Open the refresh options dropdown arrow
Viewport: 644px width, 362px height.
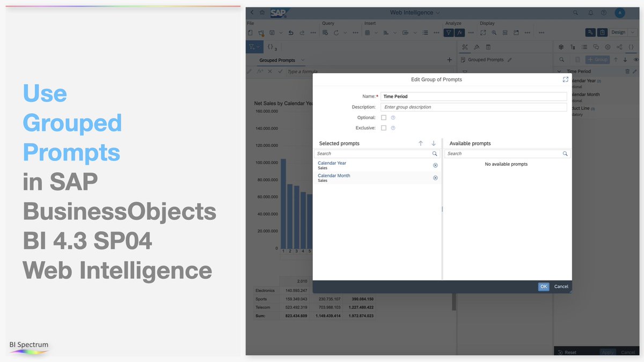click(x=345, y=33)
